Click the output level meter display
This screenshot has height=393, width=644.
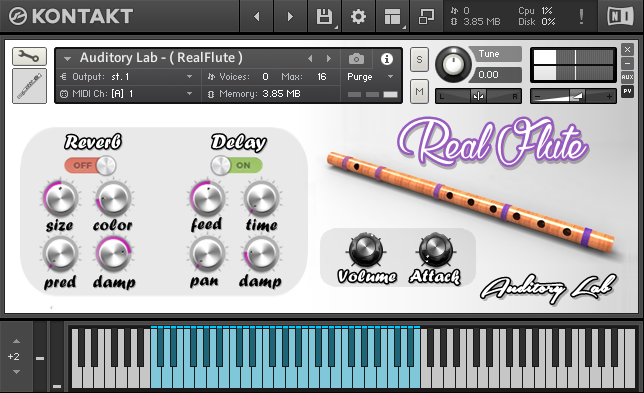573,65
